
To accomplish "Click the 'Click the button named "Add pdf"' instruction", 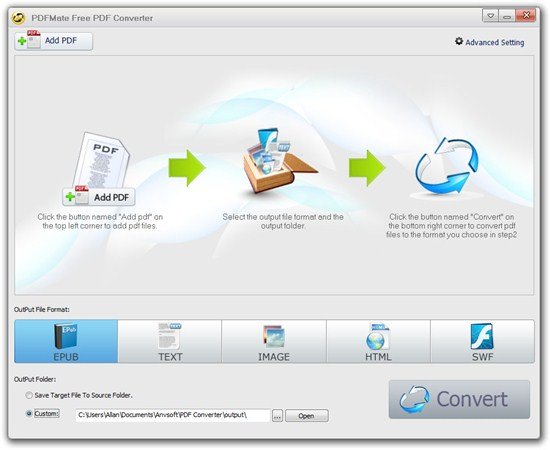I will tap(100, 221).
